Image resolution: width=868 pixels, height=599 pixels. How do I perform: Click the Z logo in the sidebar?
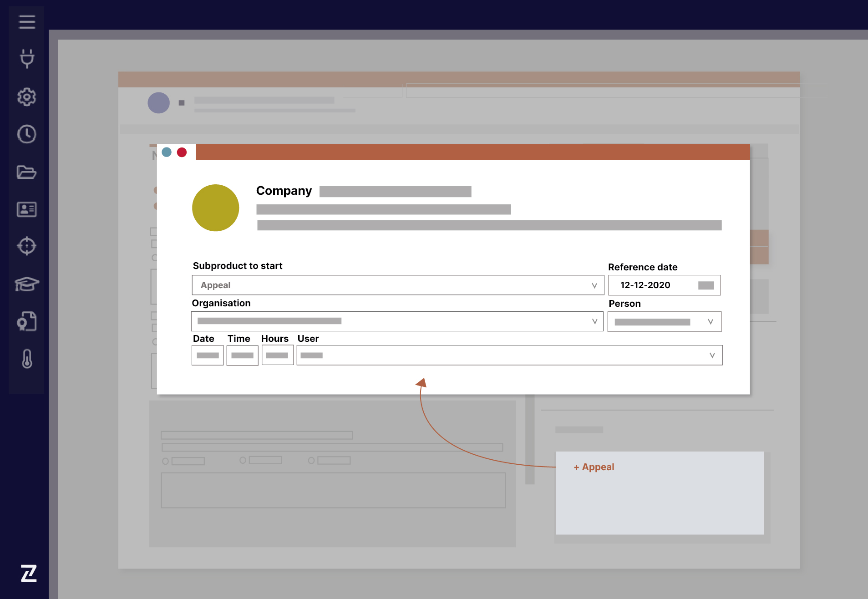click(x=29, y=573)
